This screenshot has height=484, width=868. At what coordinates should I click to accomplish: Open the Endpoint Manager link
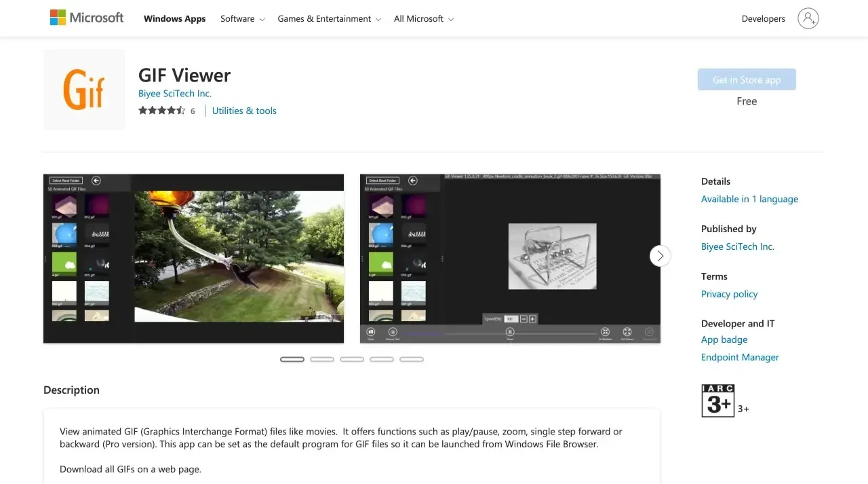(x=740, y=357)
